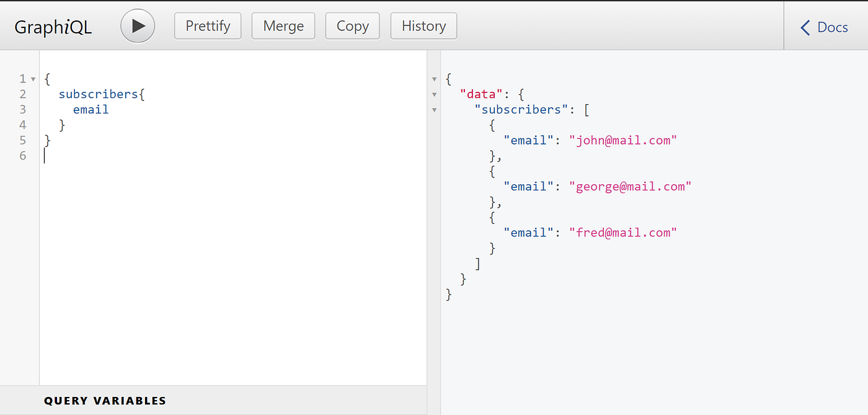Execute the query with the play button
The height and width of the screenshot is (415, 868).
(137, 25)
